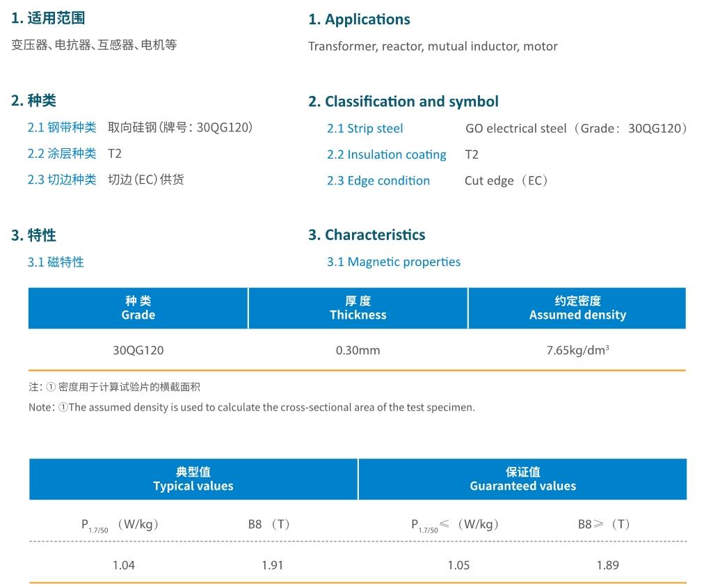
Task: Select the '3. Characteristics' English heading
Action: pos(367,235)
